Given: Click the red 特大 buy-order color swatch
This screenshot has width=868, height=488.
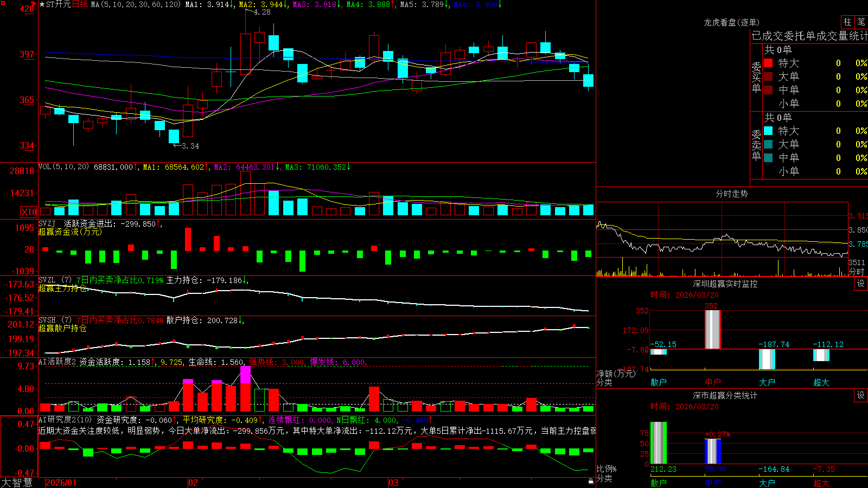Looking at the screenshot, I should pos(768,63).
